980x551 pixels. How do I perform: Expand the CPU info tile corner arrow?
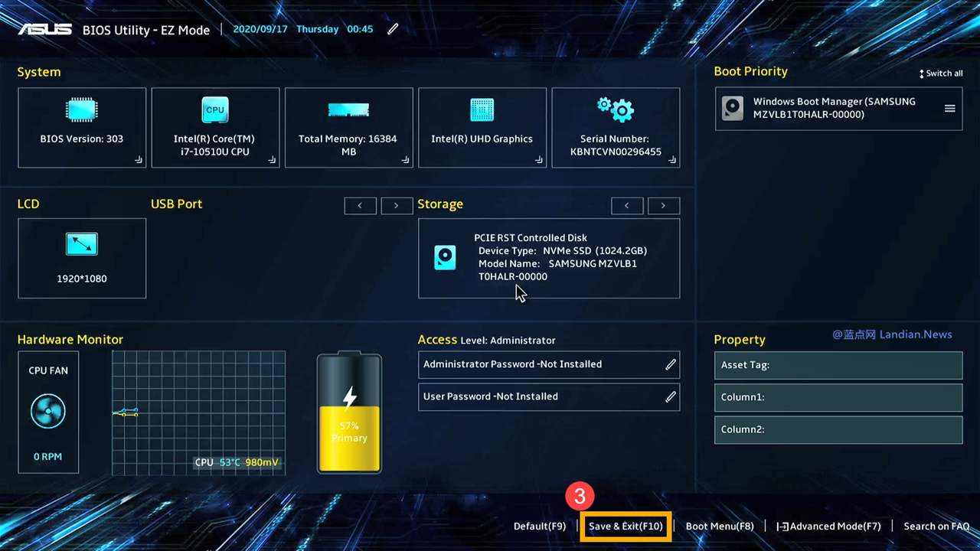(x=272, y=160)
